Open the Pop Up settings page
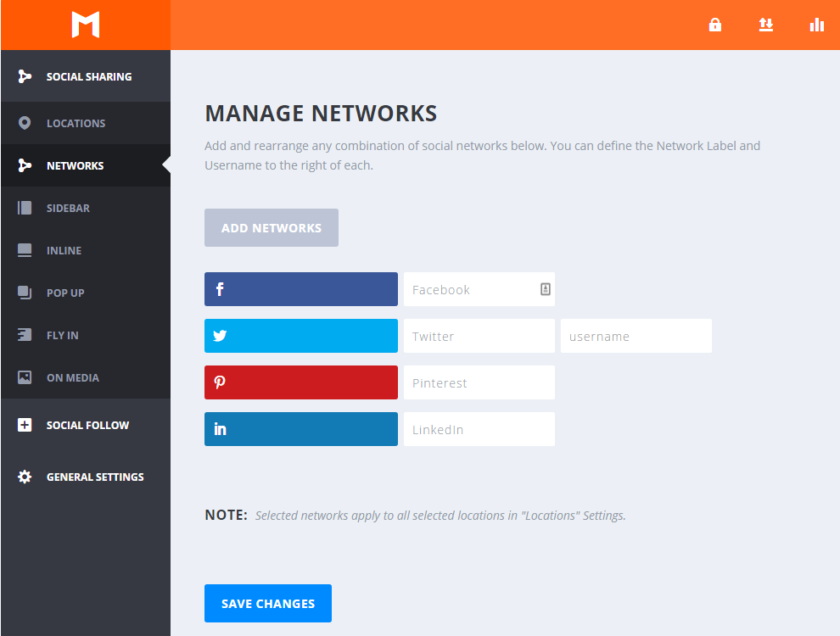Viewport: 840px width, 636px height. 65,293
